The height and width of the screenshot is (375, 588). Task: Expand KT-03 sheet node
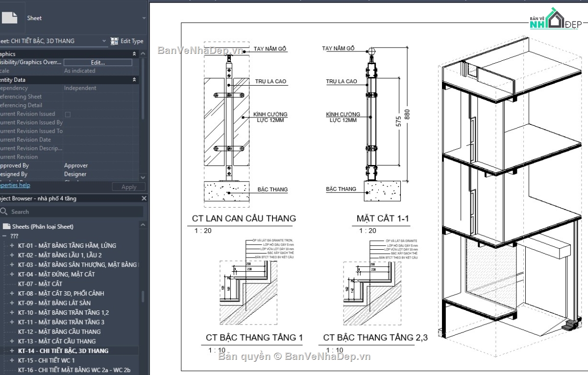pyautogui.click(x=12, y=265)
